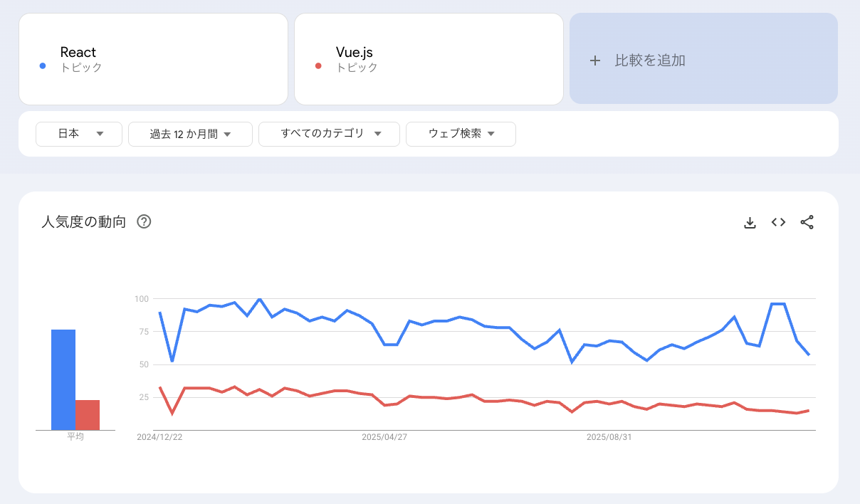Select the React topic card
The height and width of the screenshot is (504, 860).
tap(153, 58)
